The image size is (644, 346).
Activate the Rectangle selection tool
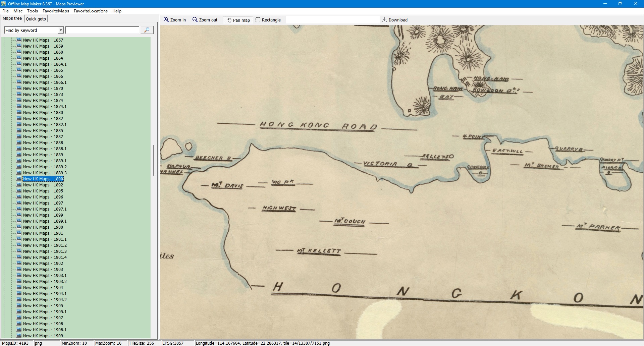point(258,20)
